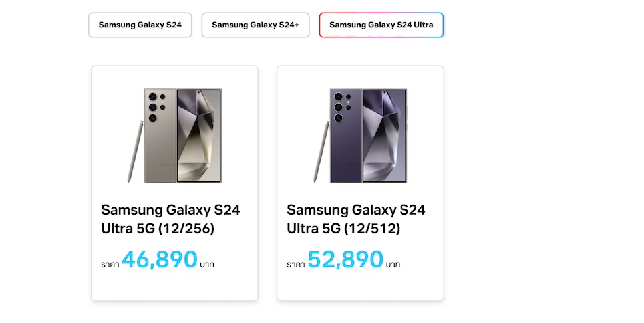Image resolution: width=644 pixels, height=323 pixels.
Task: Switch to the Samsung Galaxy S24 tab
Action: [x=140, y=25]
